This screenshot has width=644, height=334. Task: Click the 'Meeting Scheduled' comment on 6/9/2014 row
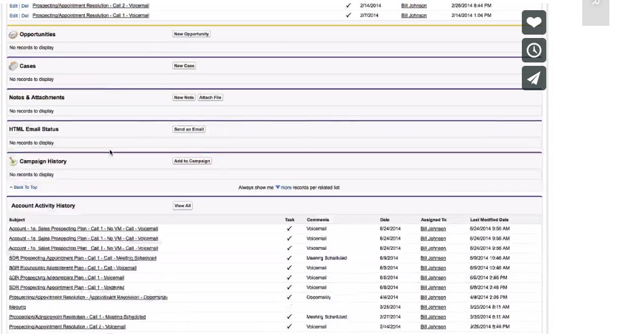pyautogui.click(x=326, y=259)
